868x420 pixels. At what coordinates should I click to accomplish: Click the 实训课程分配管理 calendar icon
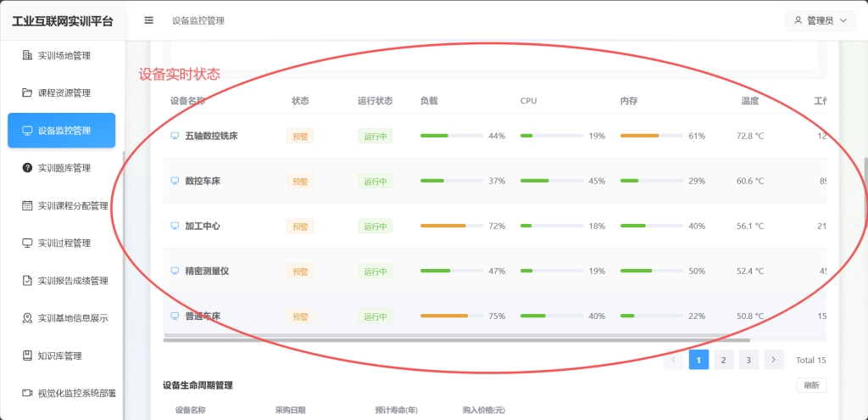click(27, 205)
